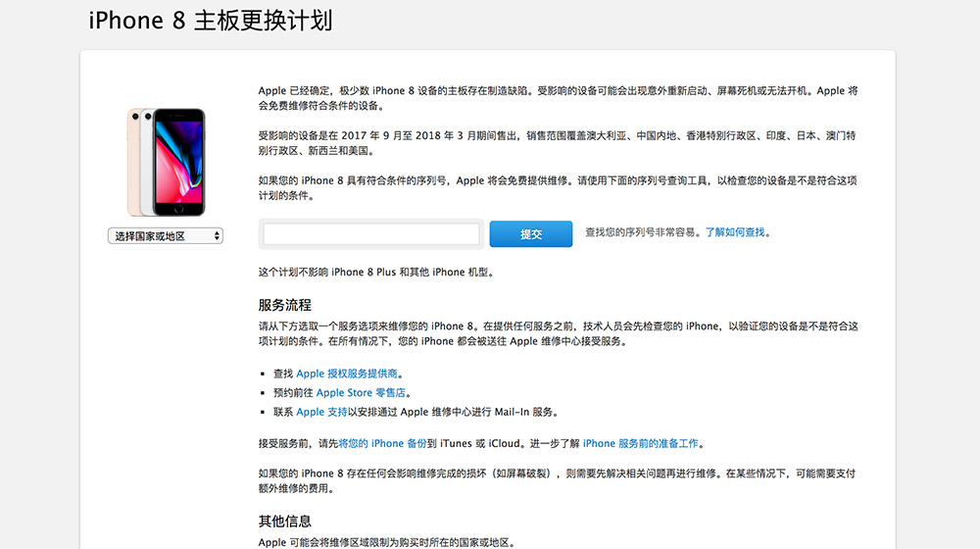Click the paragraph starting 请从下方选取一个服务选项
The width and height of the screenshot is (980, 549).
(x=559, y=334)
